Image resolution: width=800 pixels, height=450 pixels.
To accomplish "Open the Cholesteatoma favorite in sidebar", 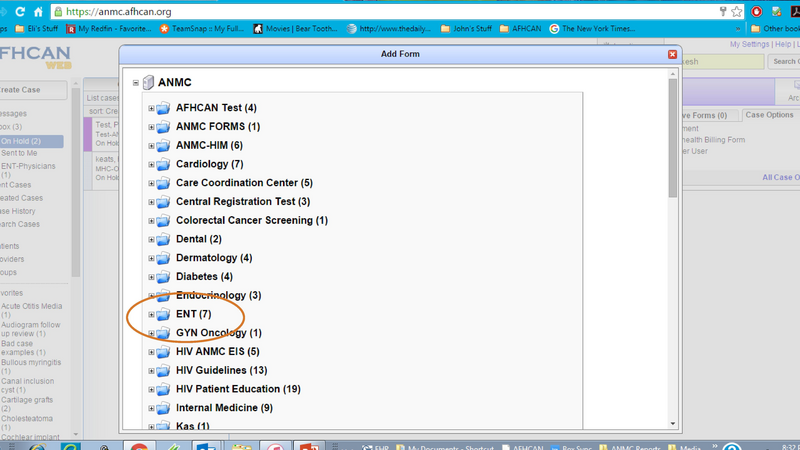I will tap(27, 422).
